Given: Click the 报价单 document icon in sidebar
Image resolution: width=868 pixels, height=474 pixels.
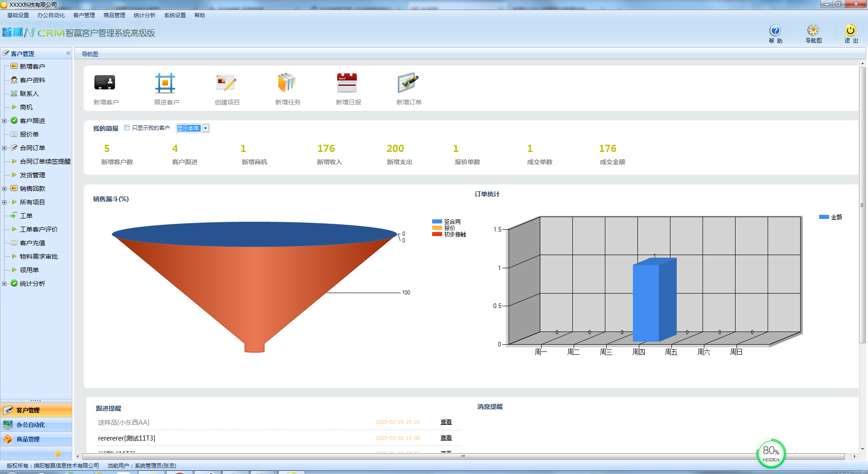Looking at the screenshot, I should coord(14,134).
